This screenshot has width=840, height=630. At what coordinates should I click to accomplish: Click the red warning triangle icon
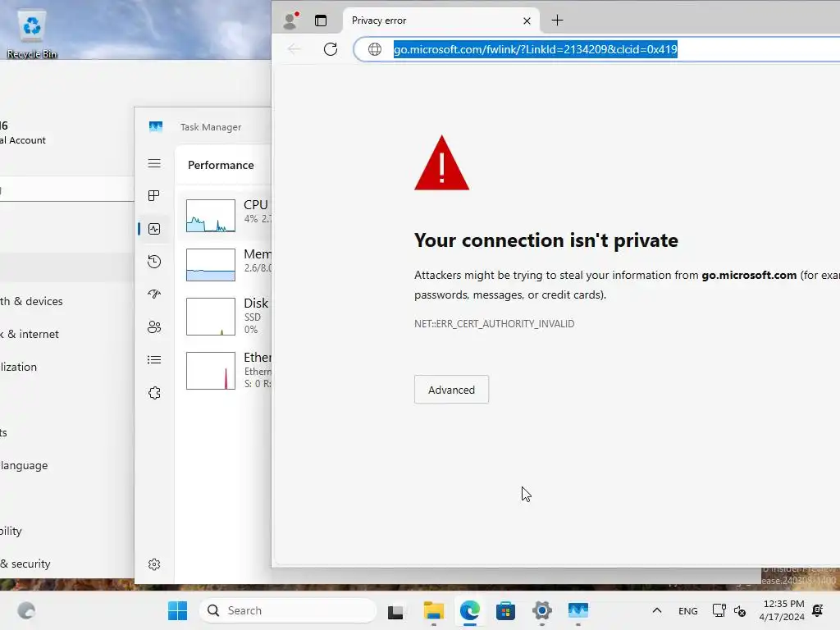[441, 163]
